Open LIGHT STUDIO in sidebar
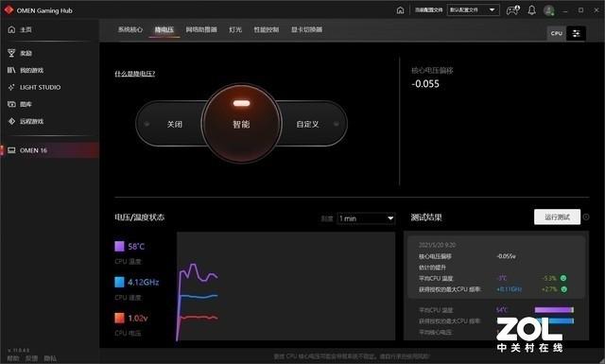Viewport: 605px width, 364px height. coord(34,87)
